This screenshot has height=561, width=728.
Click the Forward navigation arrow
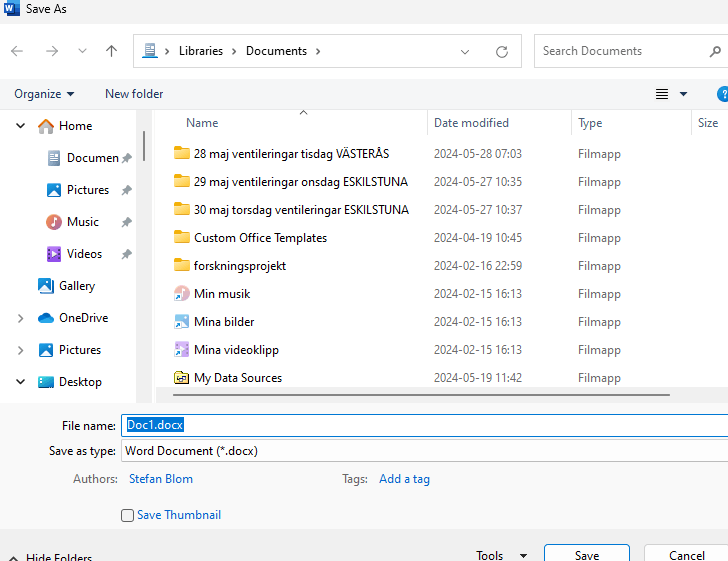tap(52, 51)
